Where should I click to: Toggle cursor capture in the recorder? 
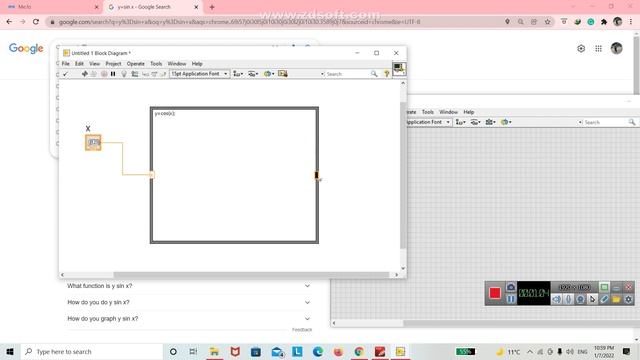[592, 299]
